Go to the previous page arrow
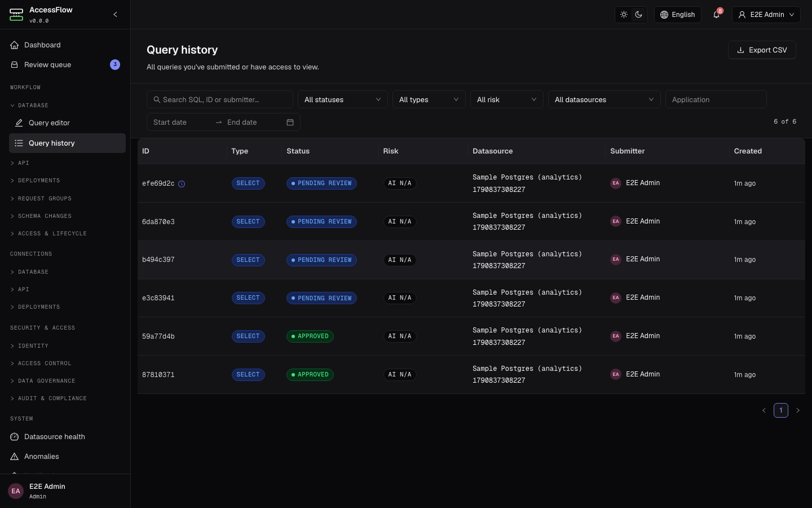This screenshot has width=812, height=508. tap(764, 410)
